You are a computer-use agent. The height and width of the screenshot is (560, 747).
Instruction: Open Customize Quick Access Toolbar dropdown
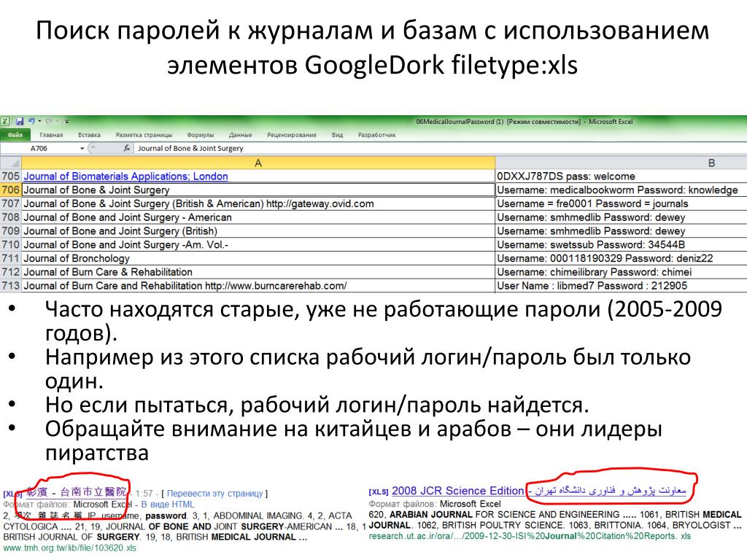[x=67, y=122]
